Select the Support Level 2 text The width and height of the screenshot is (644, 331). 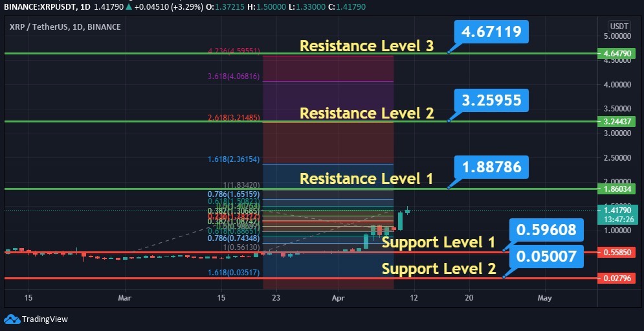439,269
